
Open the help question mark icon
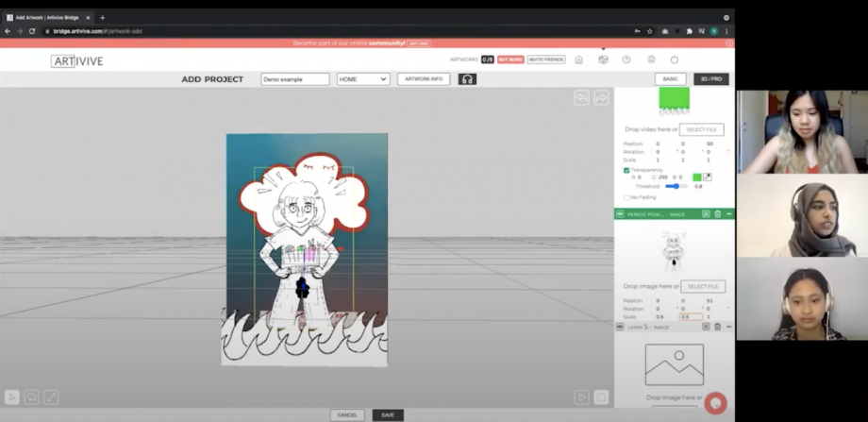[626, 59]
